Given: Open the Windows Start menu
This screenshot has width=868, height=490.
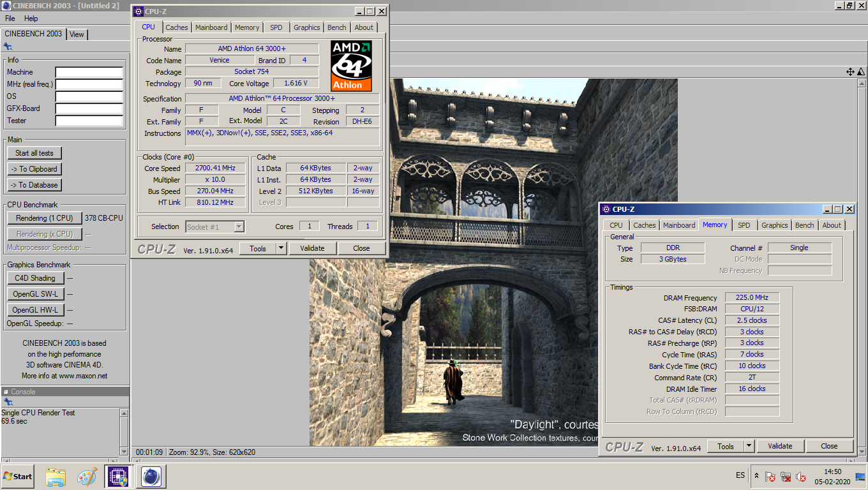Looking at the screenshot, I should point(18,476).
